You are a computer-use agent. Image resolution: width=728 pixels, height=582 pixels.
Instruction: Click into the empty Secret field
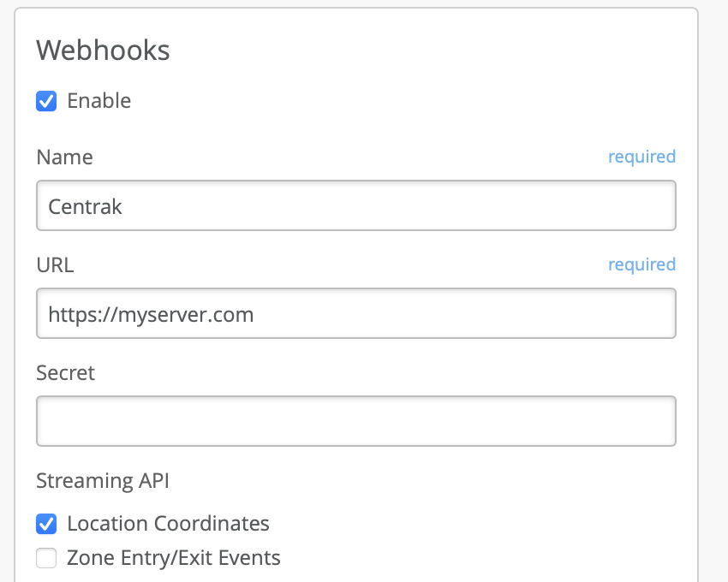(x=355, y=421)
